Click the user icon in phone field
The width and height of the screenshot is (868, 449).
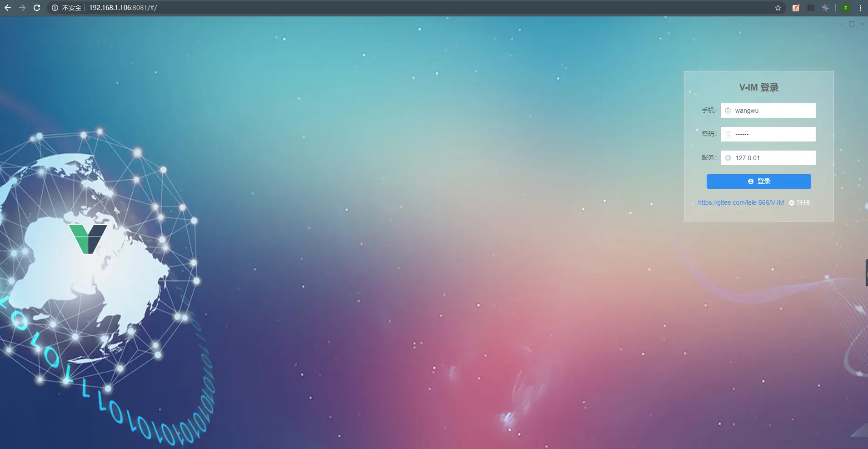coord(728,111)
